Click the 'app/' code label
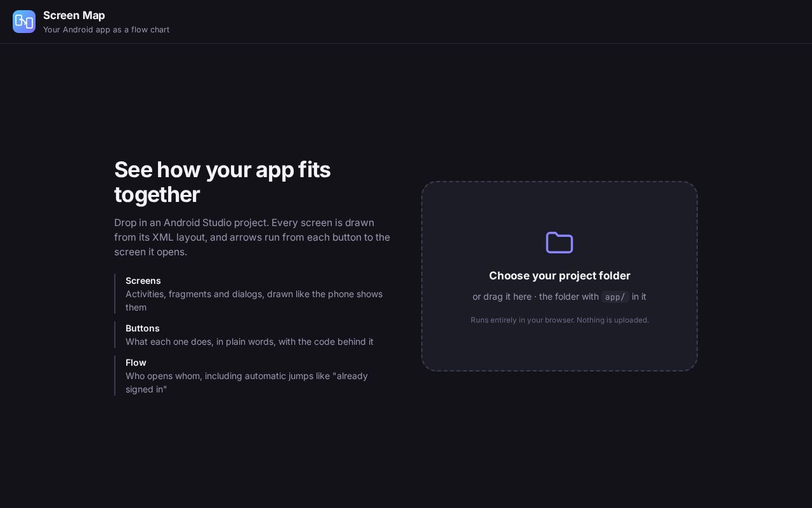 [615, 297]
